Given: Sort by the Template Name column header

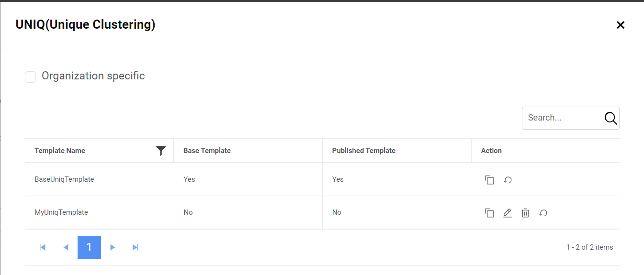Looking at the screenshot, I should point(60,151).
